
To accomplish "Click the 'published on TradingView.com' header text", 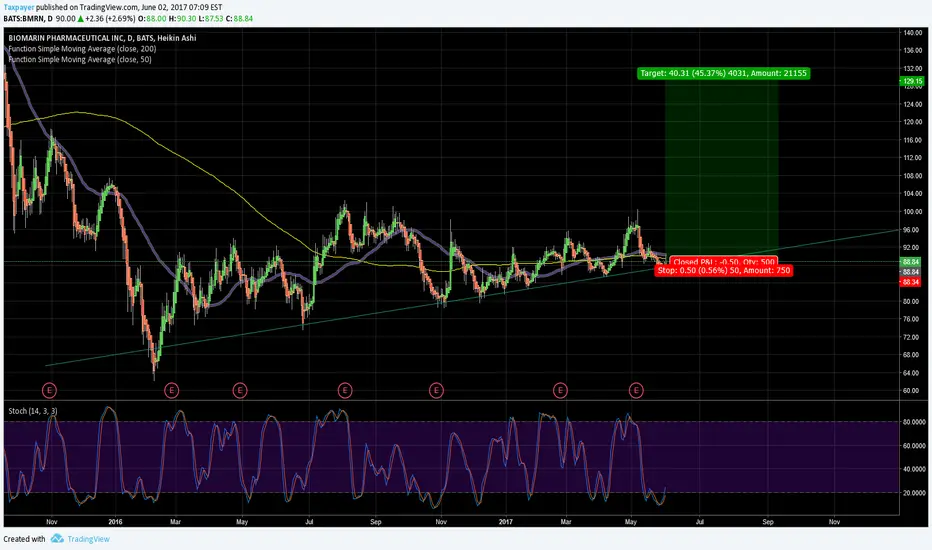I will click(x=87, y=8).
